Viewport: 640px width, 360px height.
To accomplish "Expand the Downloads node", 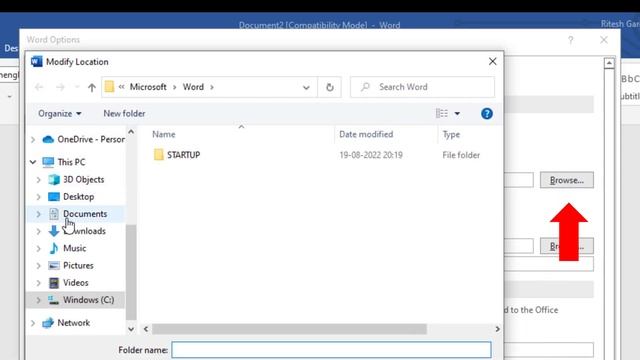I will tap(39, 231).
